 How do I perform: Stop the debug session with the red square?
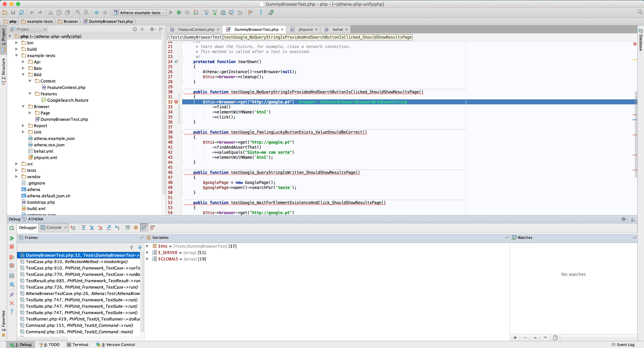coord(12,247)
